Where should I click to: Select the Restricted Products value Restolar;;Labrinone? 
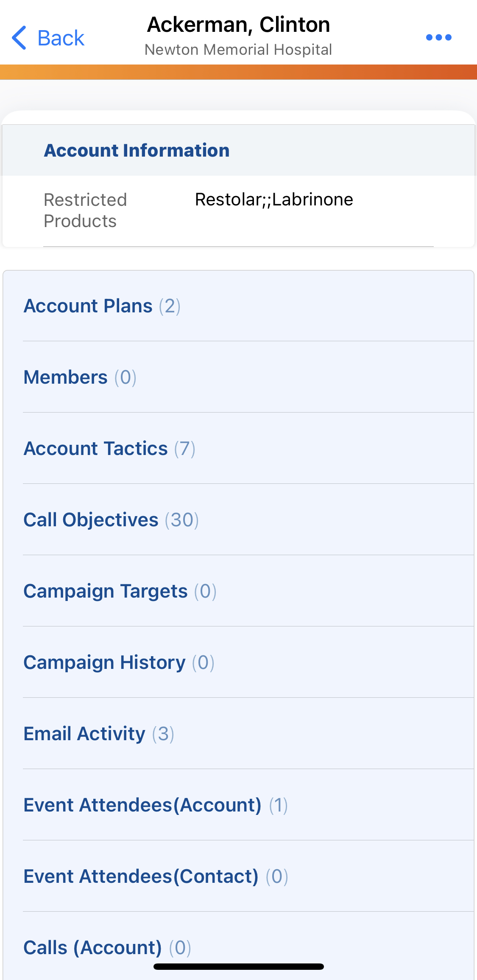pos(274,199)
